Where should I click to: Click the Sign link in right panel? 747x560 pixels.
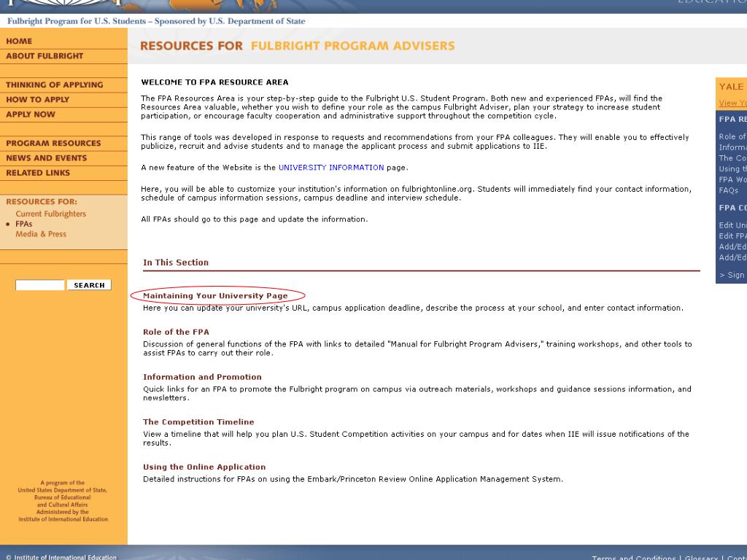pyautogui.click(x=732, y=275)
